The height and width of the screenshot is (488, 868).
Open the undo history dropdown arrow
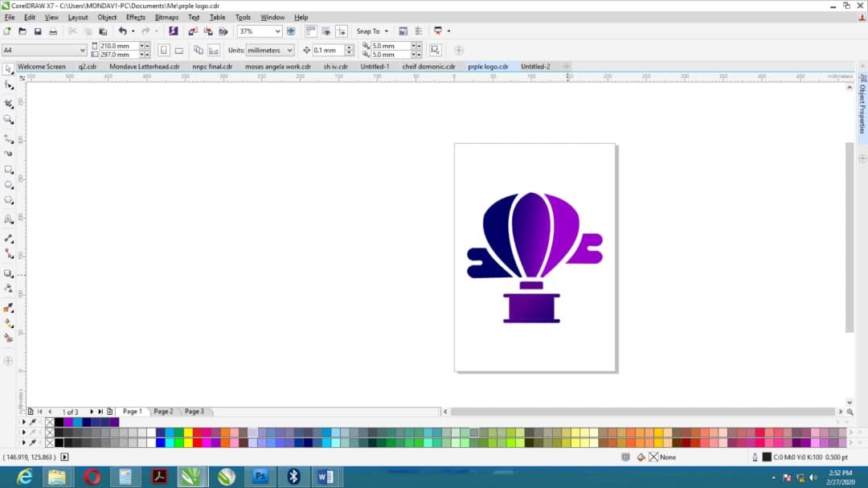(x=133, y=31)
